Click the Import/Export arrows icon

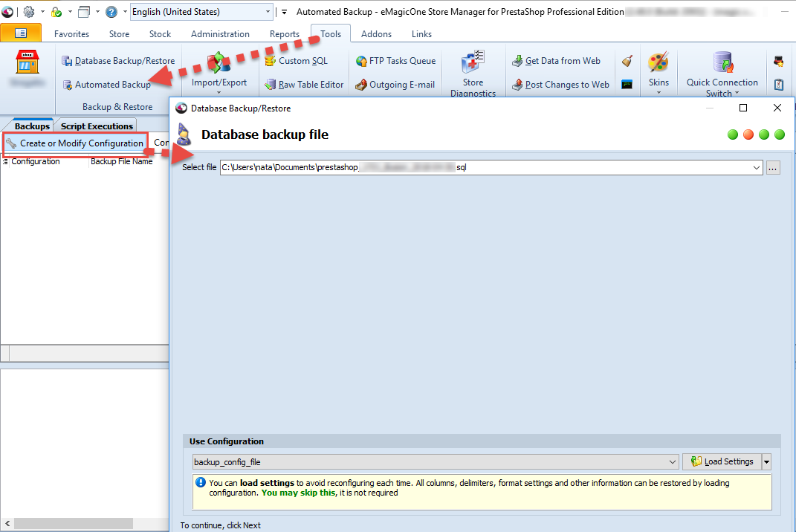tap(219, 63)
